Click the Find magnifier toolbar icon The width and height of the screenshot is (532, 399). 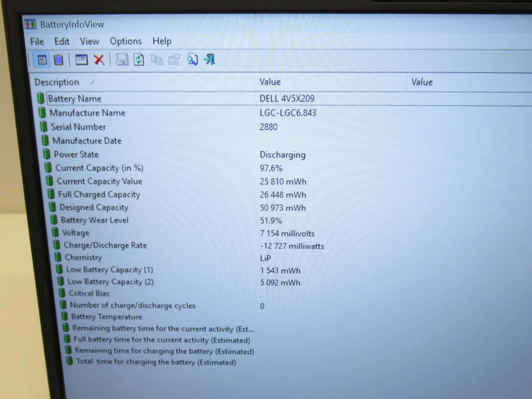pyautogui.click(x=192, y=60)
